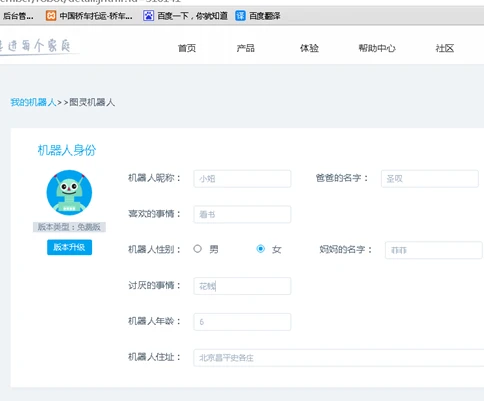Screen dimensions: 484x401
Task: Click the 喜欢的事情 input field
Action: pos(242,214)
